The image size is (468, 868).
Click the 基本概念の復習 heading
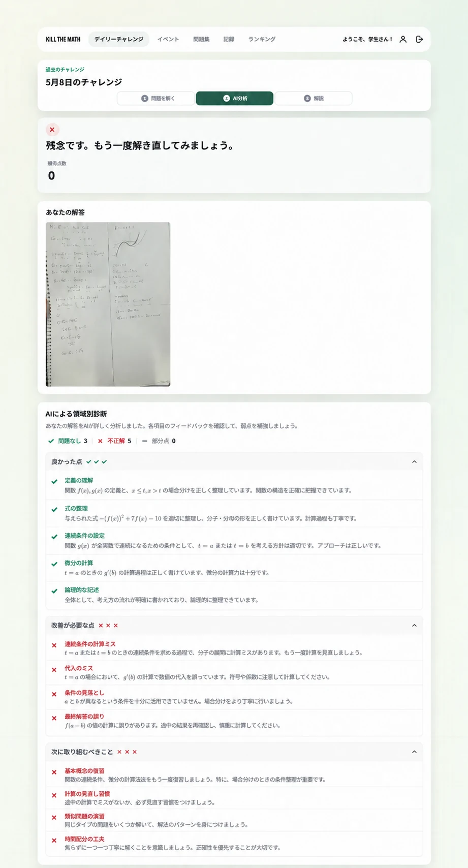pyautogui.click(x=84, y=771)
